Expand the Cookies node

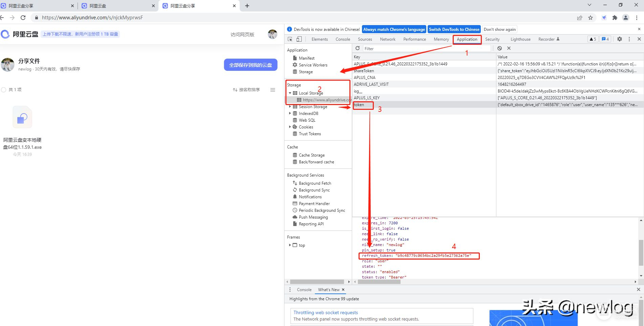click(290, 127)
